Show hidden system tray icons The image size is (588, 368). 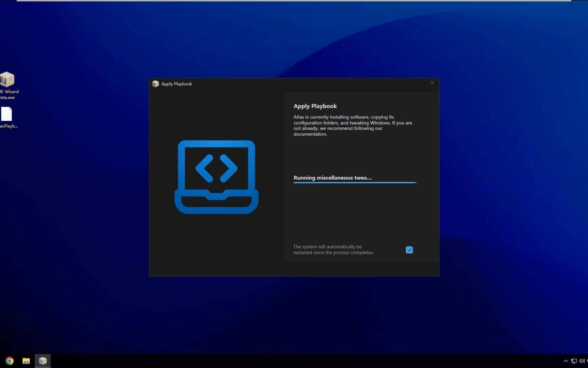[566, 361]
